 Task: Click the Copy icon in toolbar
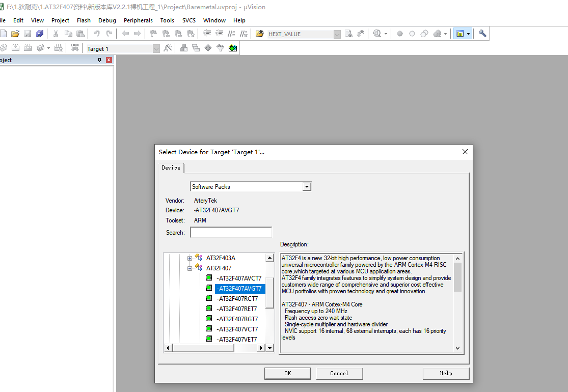tap(68, 34)
